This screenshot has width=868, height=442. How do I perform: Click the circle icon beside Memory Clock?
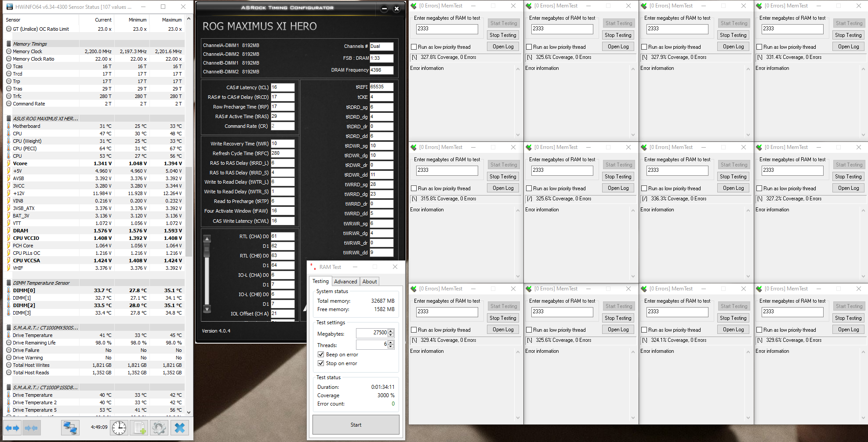click(x=9, y=51)
